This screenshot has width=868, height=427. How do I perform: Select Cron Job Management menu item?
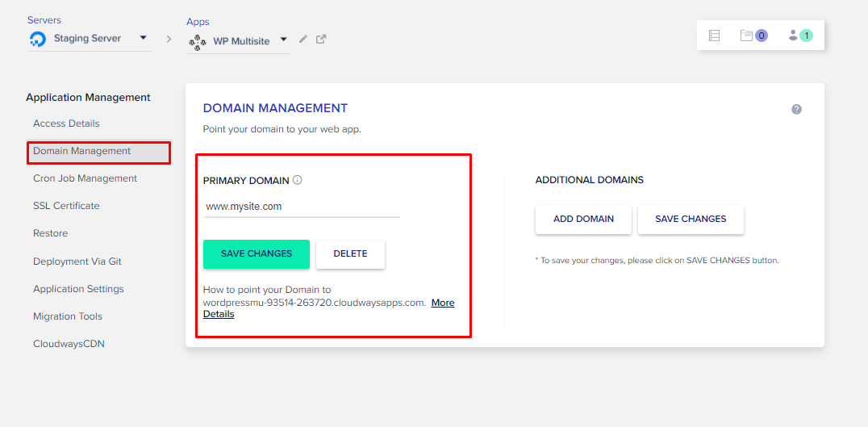[85, 178]
